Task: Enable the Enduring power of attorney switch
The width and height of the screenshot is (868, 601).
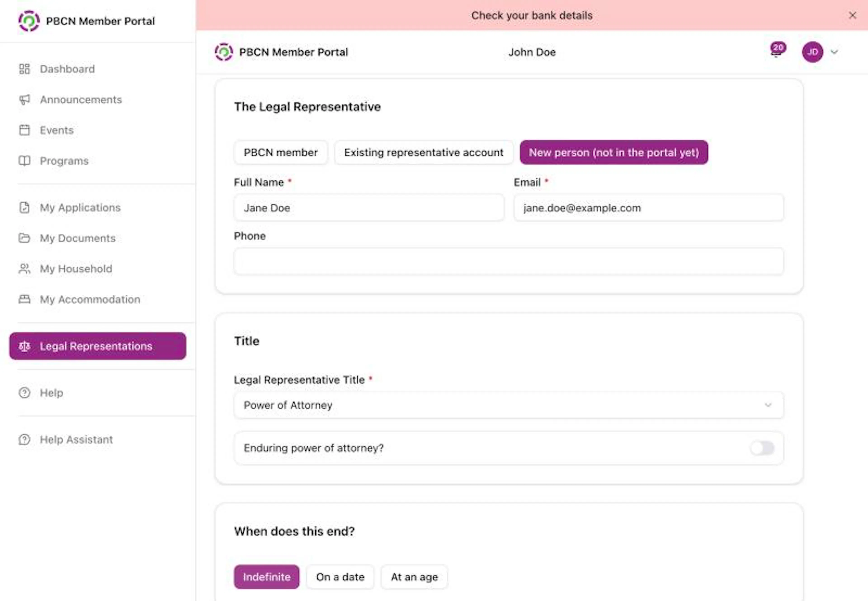Action: pyautogui.click(x=762, y=448)
